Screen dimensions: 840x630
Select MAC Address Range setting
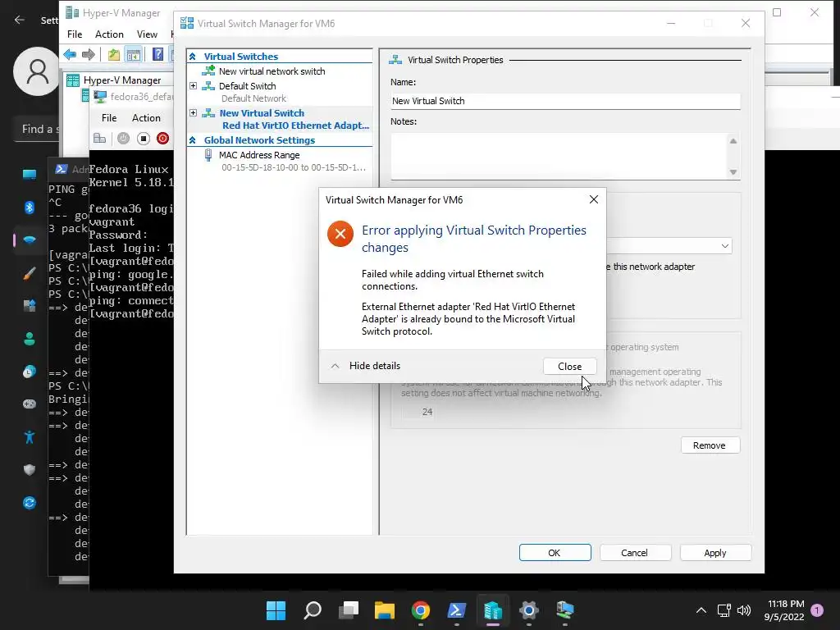click(259, 155)
